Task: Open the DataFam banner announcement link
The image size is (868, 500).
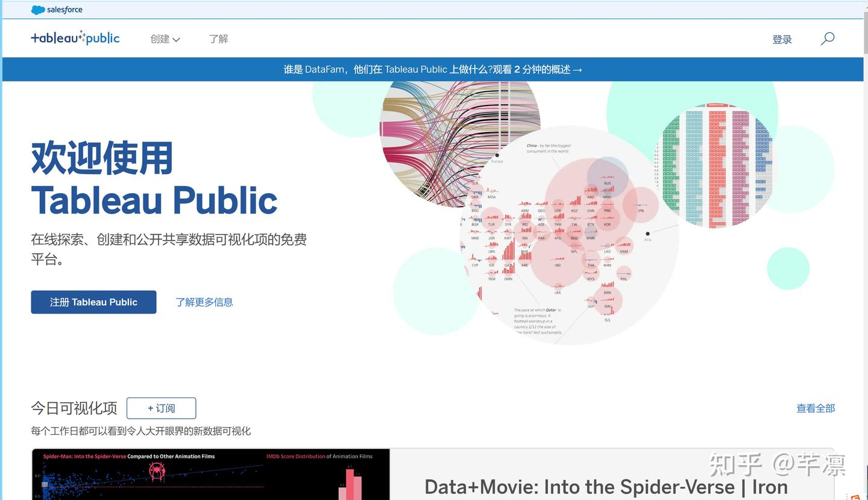Action: (433, 69)
